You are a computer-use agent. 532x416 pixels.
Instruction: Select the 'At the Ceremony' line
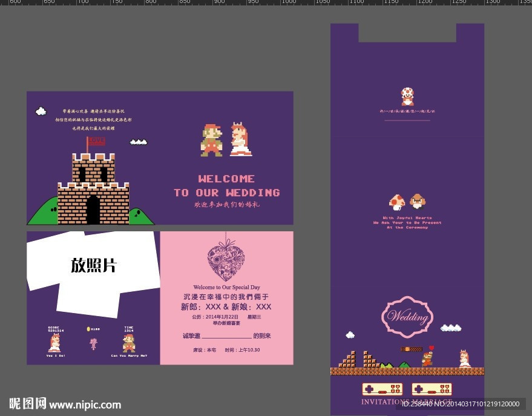click(407, 227)
